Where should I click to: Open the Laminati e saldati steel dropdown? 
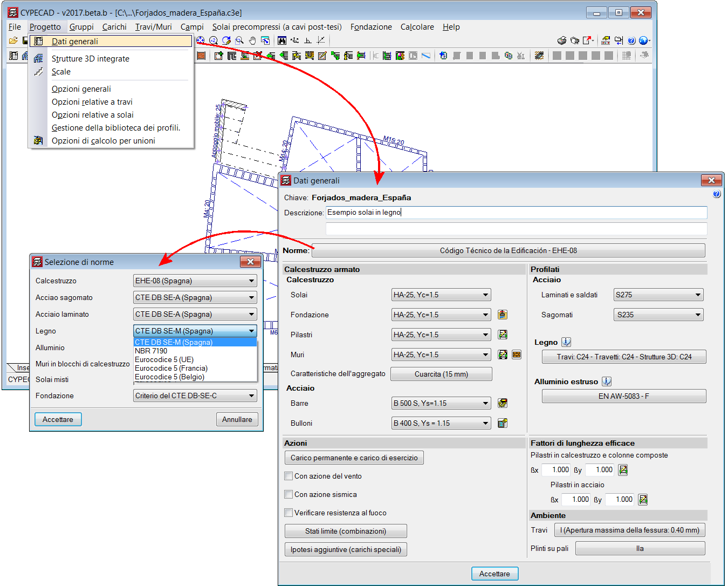click(659, 295)
